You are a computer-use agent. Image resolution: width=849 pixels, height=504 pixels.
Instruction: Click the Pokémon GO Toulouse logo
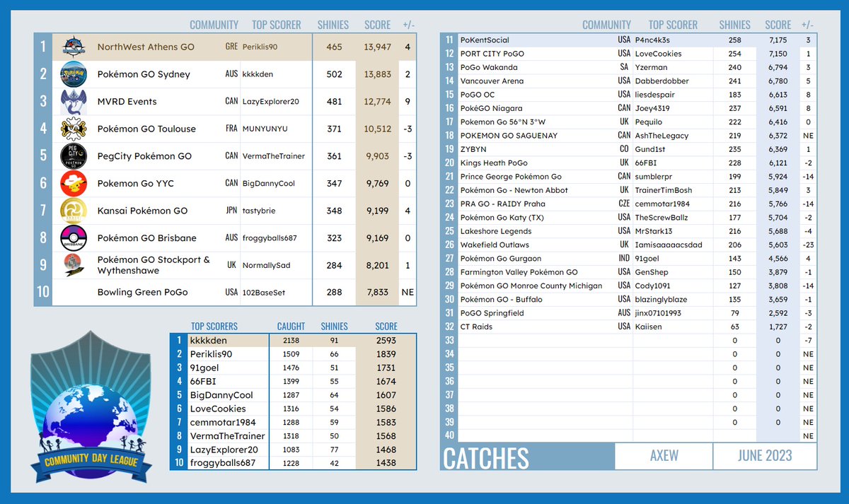coord(74,129)
